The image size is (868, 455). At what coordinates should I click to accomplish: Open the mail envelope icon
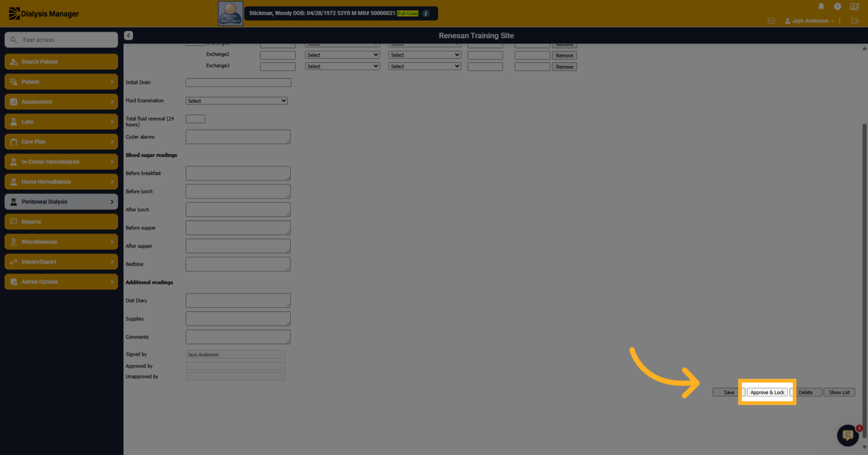(771, 21)
